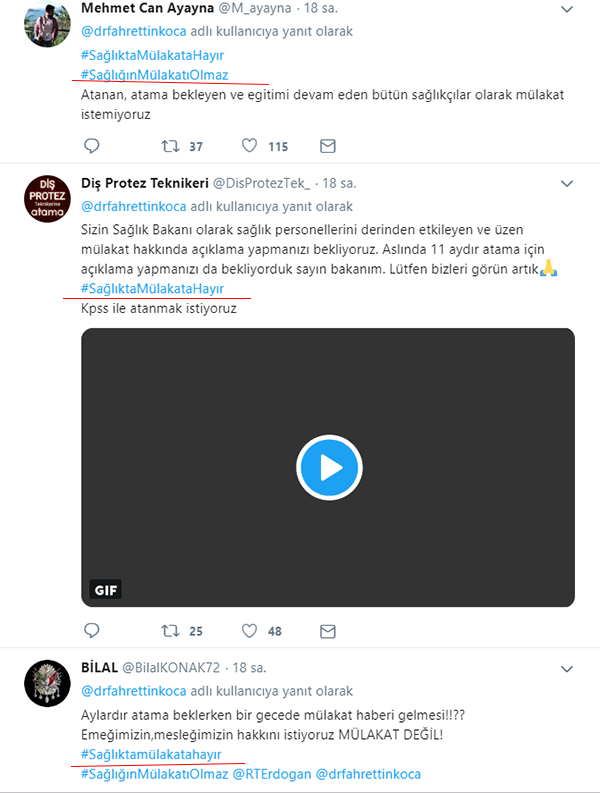
Task: Open the chevron menu on BİLAL's tweet
Action: tap(567, 669)
